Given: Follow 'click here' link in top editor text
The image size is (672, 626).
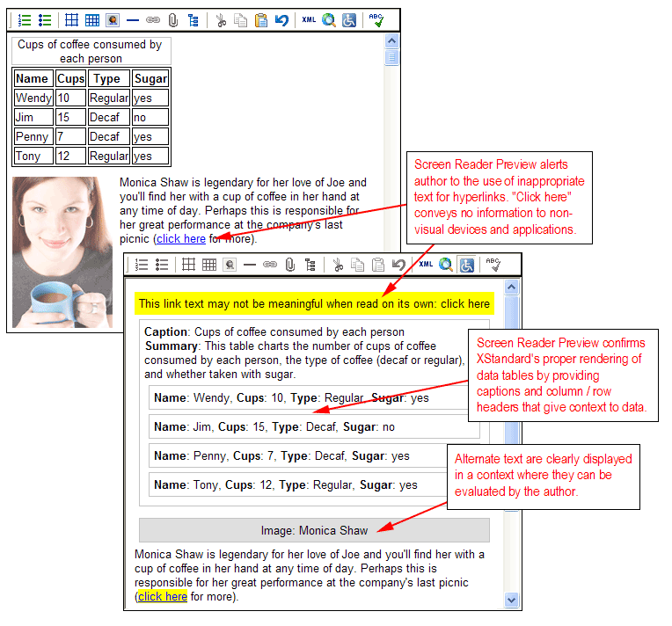Looking at the screenshot, I should (x=181, y=239).
